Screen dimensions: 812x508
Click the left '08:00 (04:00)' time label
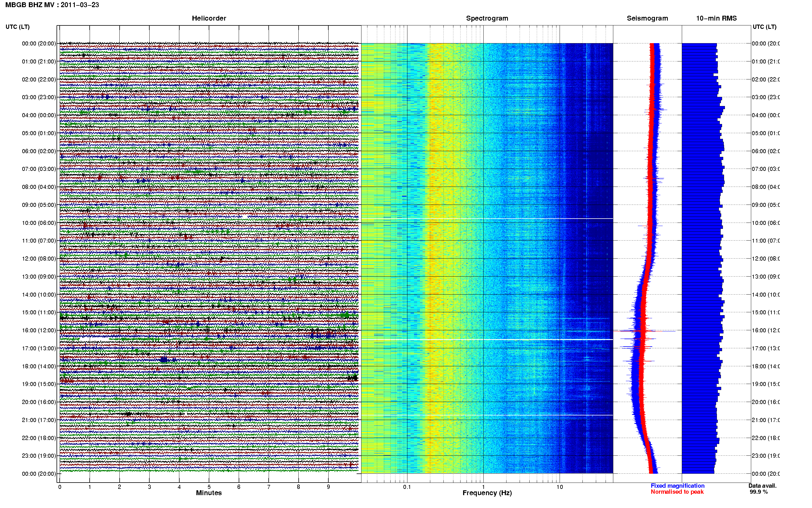[x=39, y=187]
